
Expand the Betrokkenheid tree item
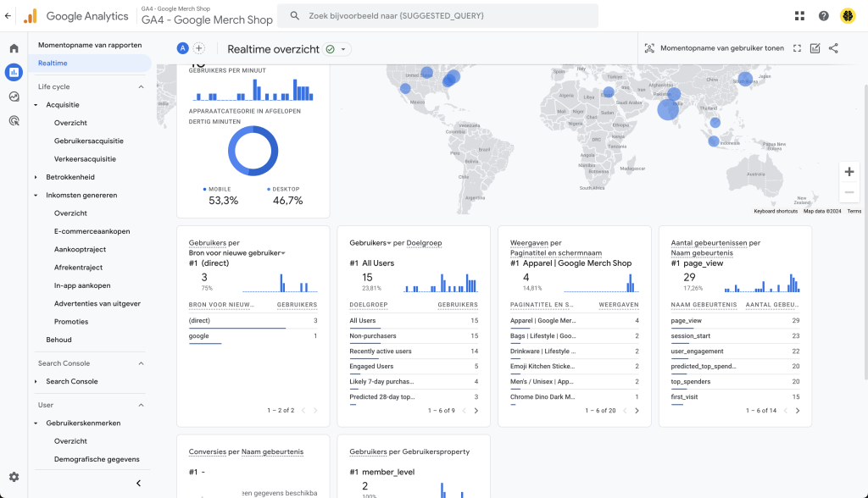(36, 177)
